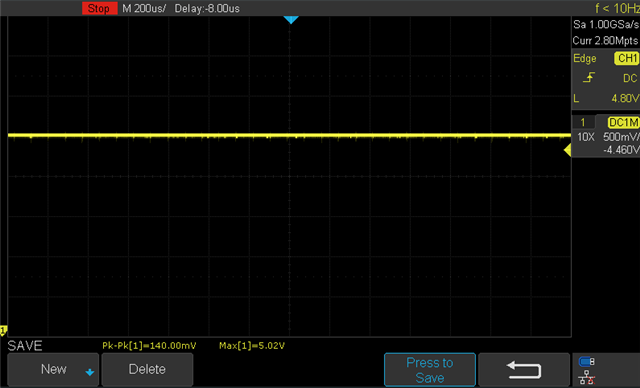Image resolution: width=640 pixels, height=388 pixels.
Task: Click the yellow trigger level arrow marker
Action: 567,150
